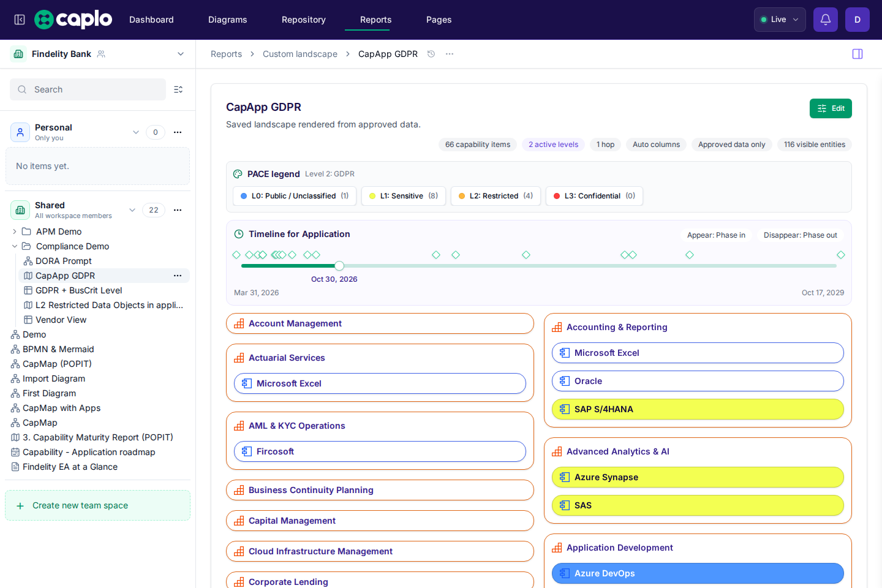This screenshot has height=588, width=882.
Task: Open version history icon in breadcrumb
Action: click(431, 54)
